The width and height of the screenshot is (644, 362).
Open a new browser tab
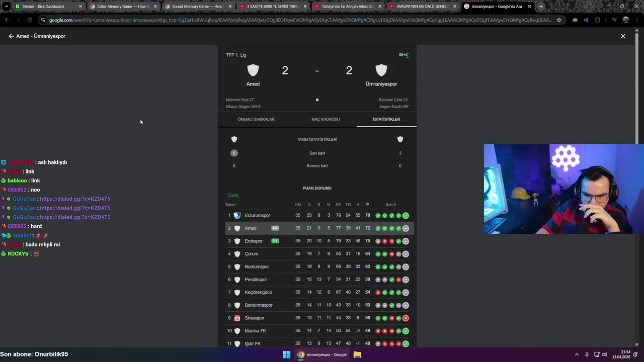[541, 7]
